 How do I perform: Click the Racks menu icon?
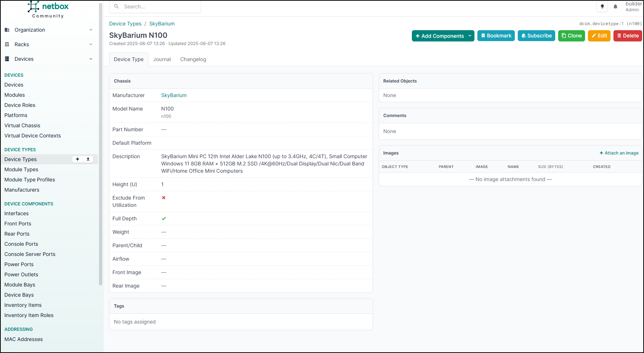[x=7, y=44]
